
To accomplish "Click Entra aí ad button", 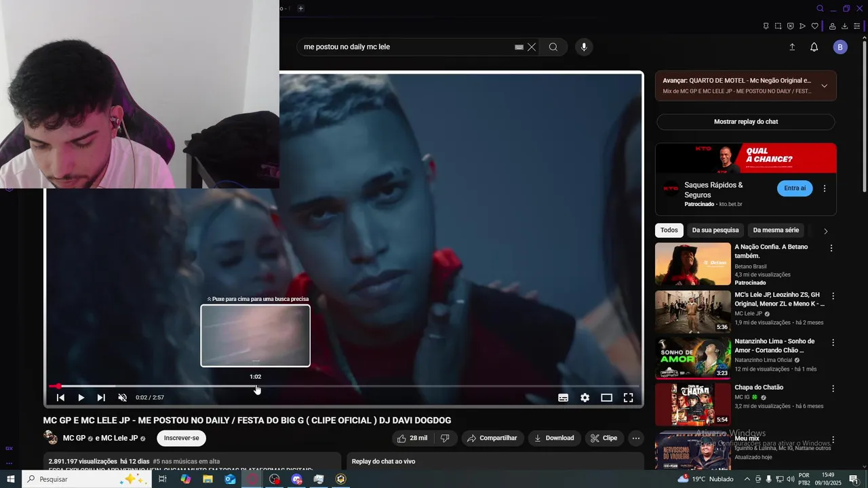I will click(795, 188).
